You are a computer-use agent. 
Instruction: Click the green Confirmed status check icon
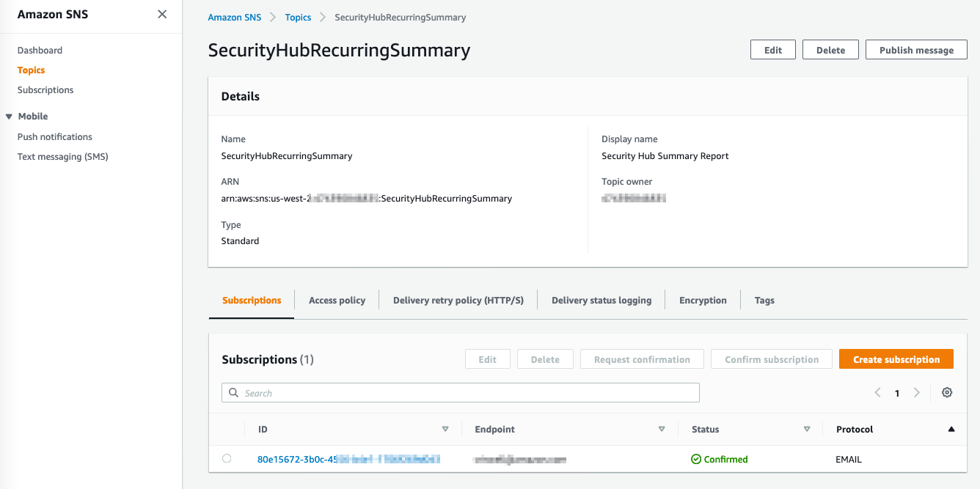(x=695, y=459)
